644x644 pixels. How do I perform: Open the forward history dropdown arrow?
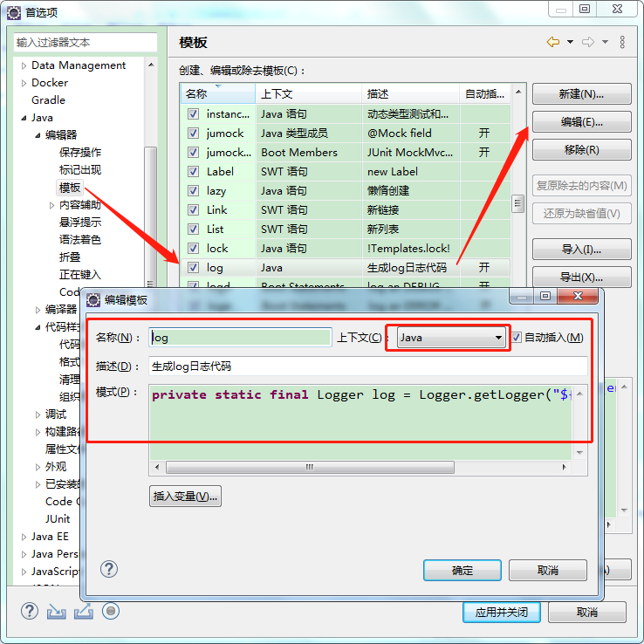click(605, 42)
